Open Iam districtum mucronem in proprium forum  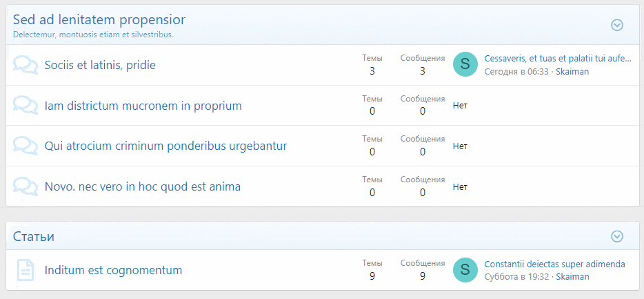coord(143,106)
